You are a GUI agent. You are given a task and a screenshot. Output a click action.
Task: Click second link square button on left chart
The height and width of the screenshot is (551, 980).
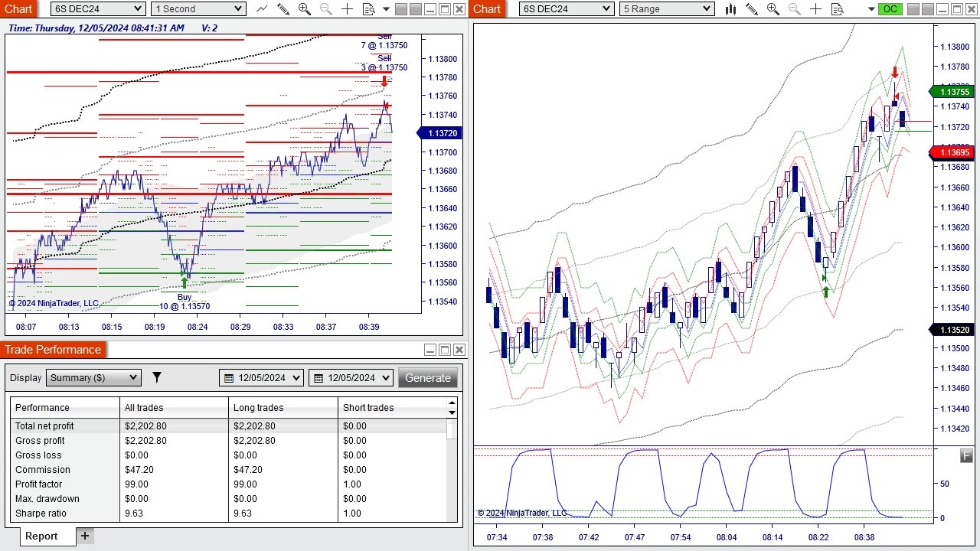coord(415,9)
